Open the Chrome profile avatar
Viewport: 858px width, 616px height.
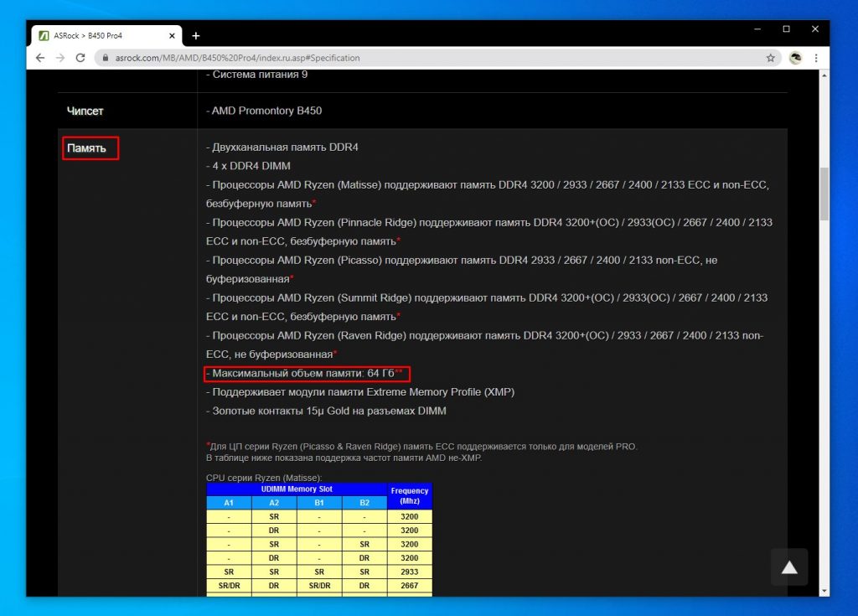click(795, 58)
